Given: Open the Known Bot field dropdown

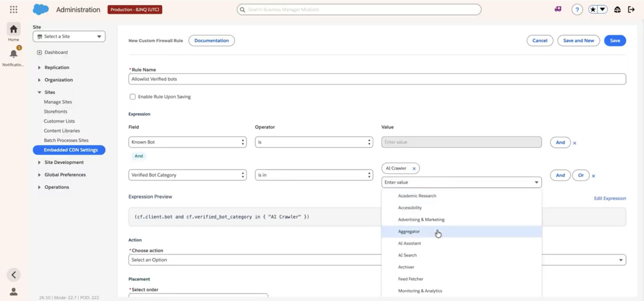Looking at the screenshot, I should point(188,142).
